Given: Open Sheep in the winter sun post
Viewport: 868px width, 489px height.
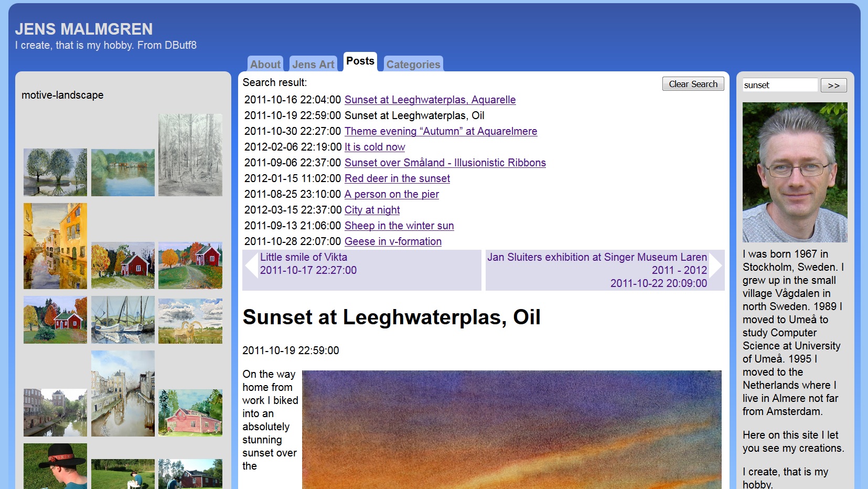Looking at the screenshot, I should click(399, 226).
